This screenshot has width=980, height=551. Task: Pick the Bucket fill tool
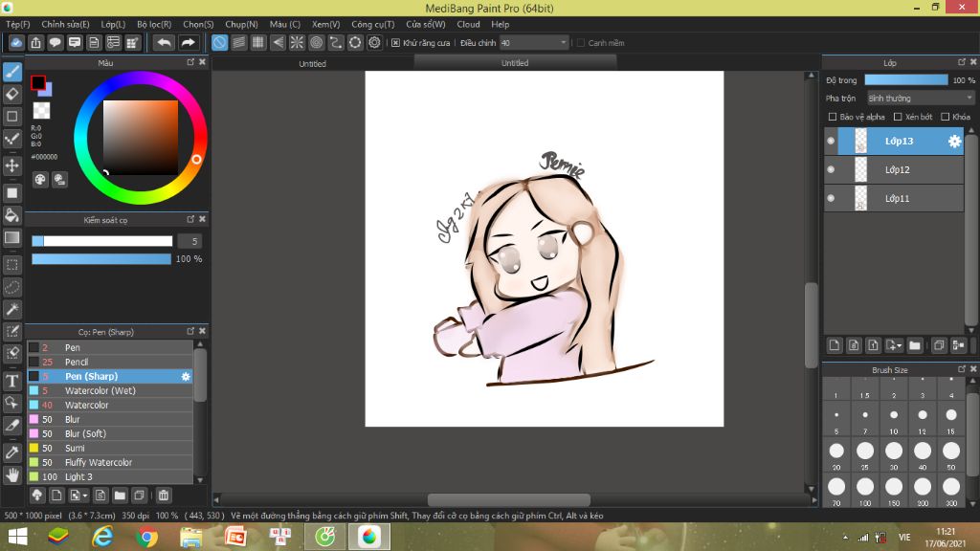click(x=12, y=215)
